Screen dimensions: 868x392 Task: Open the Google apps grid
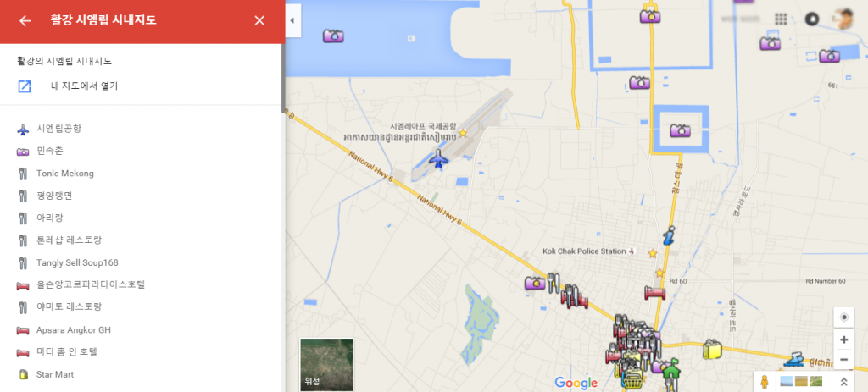click(x=781, y=19)
